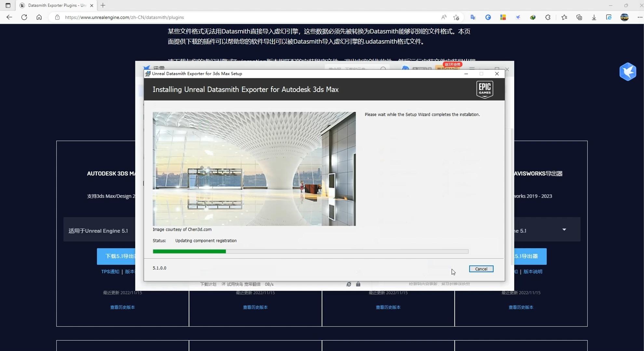Screen dimensions: 644x351
Task: Switch to the Datasmith Exporter Plugins tab
Action: [55, 5]
